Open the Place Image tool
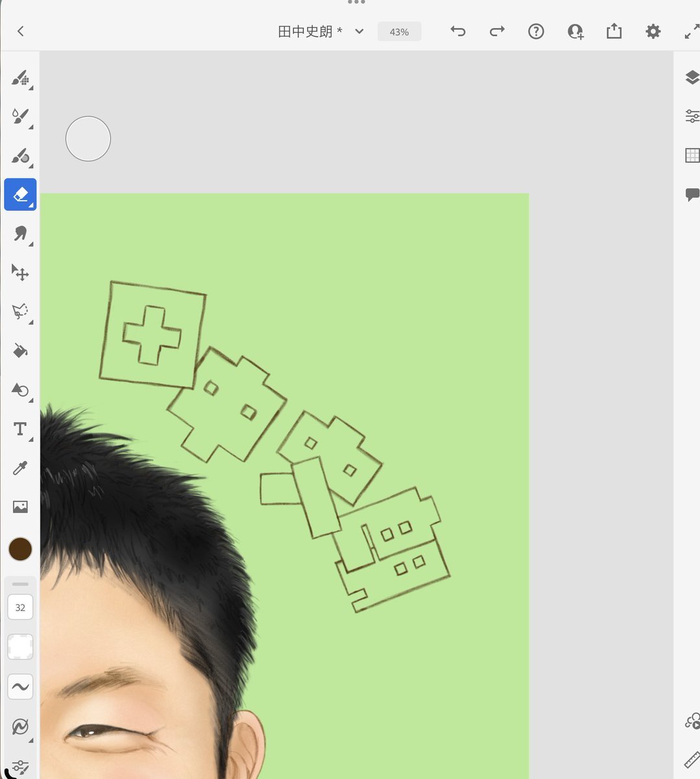The image size is (700, 779). tap(20, 507)
